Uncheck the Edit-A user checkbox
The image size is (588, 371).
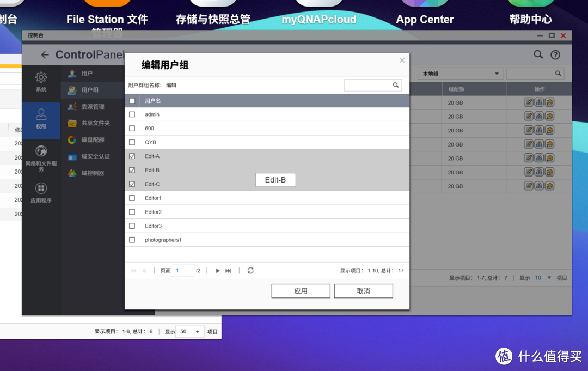[131, 156]
